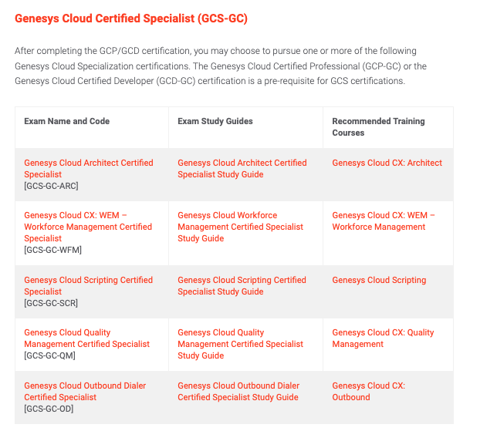Open Outbound Dialer Certified Specialist Study Guide

pos(238,391)
